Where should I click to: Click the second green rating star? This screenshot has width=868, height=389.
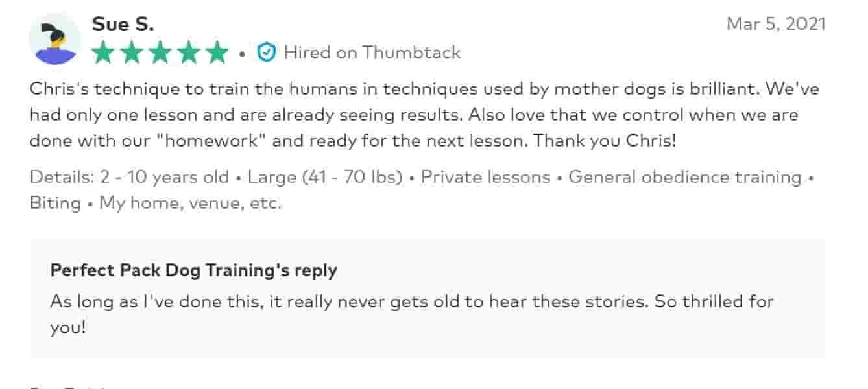point(131,53)
